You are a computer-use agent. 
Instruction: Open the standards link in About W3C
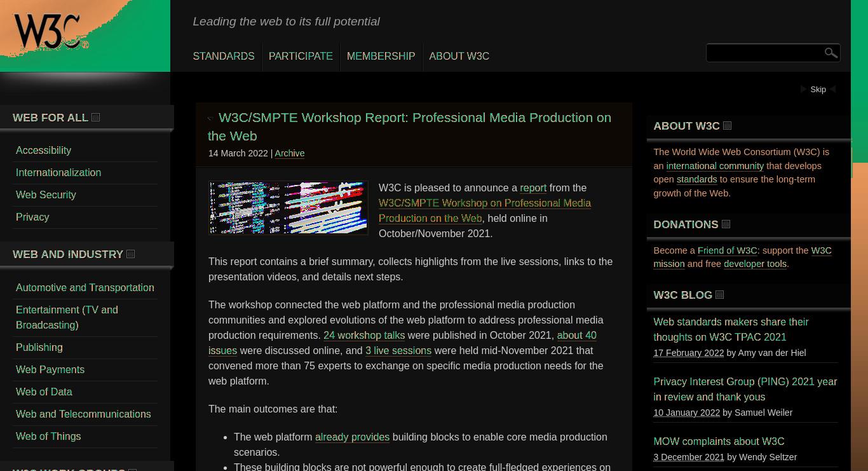coord(696,180)
